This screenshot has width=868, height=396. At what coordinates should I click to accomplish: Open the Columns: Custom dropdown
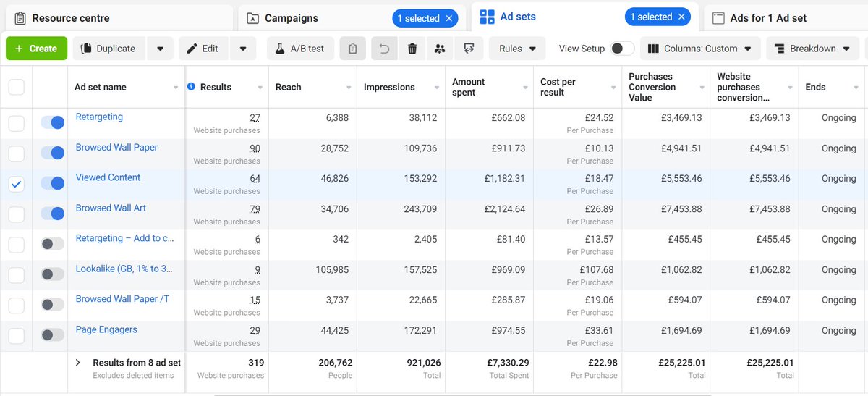[699, 49]
